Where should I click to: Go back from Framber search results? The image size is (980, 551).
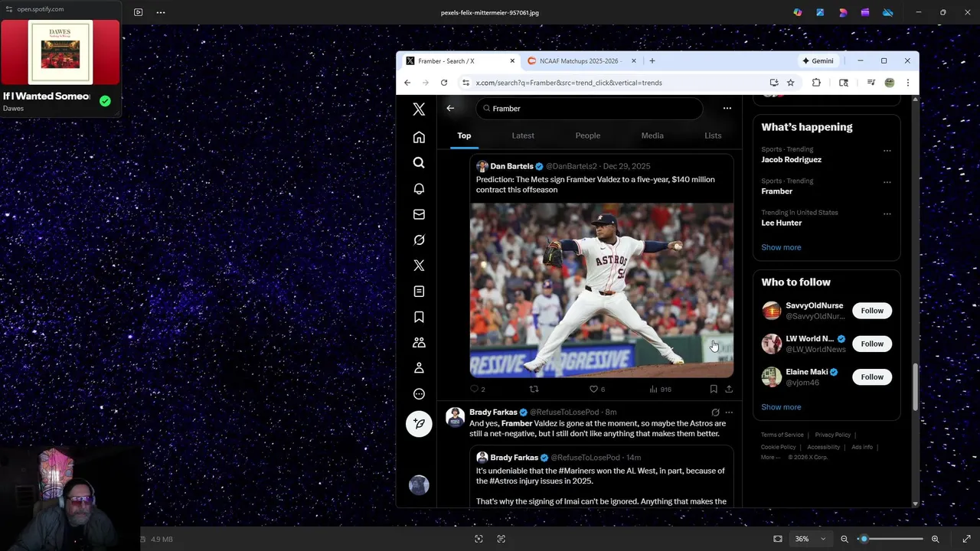click(450, 108)
